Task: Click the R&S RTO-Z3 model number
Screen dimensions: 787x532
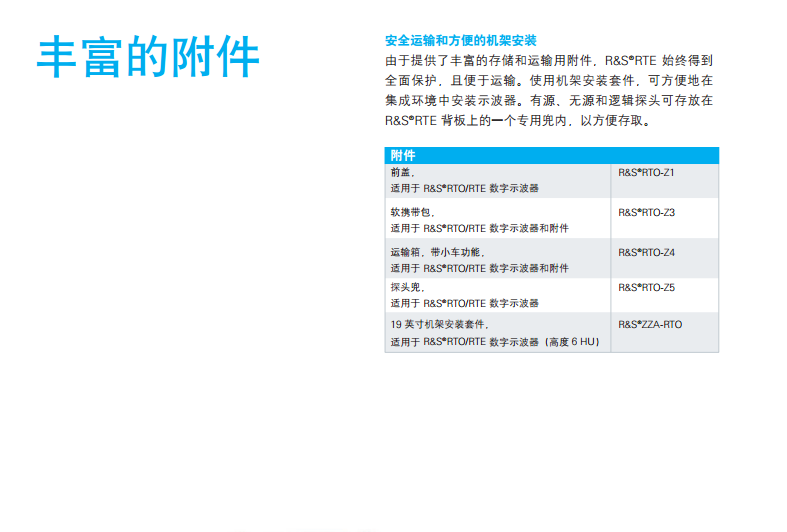Action: 646,213
